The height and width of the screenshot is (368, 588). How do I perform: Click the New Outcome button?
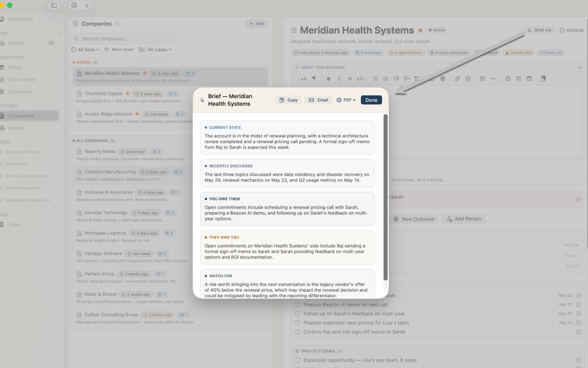point(413,219)
